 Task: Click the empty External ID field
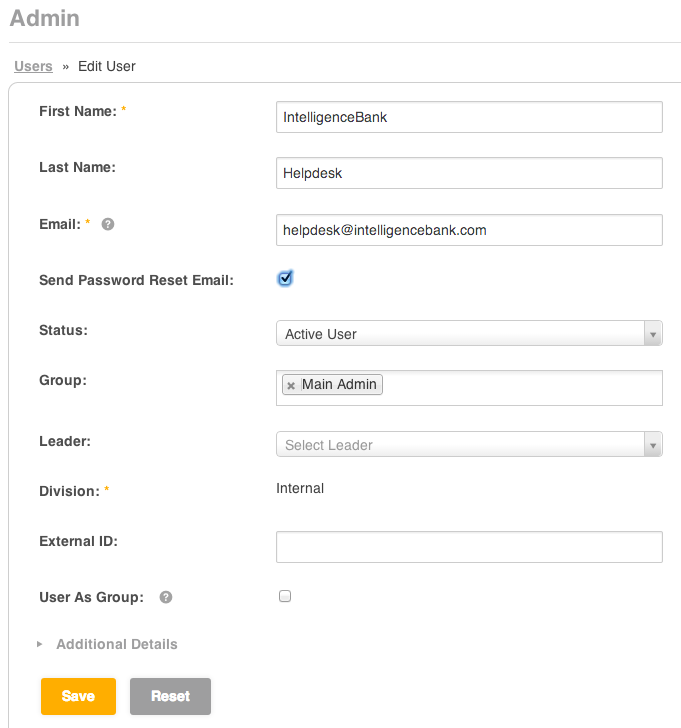pyautogui.click(x=469, y=547)
